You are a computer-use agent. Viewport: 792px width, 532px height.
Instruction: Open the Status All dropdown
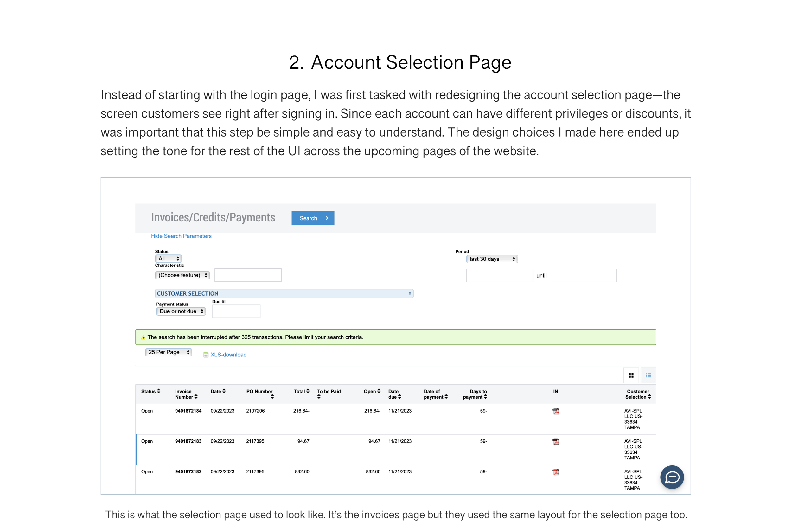click(x=168, y=259)
